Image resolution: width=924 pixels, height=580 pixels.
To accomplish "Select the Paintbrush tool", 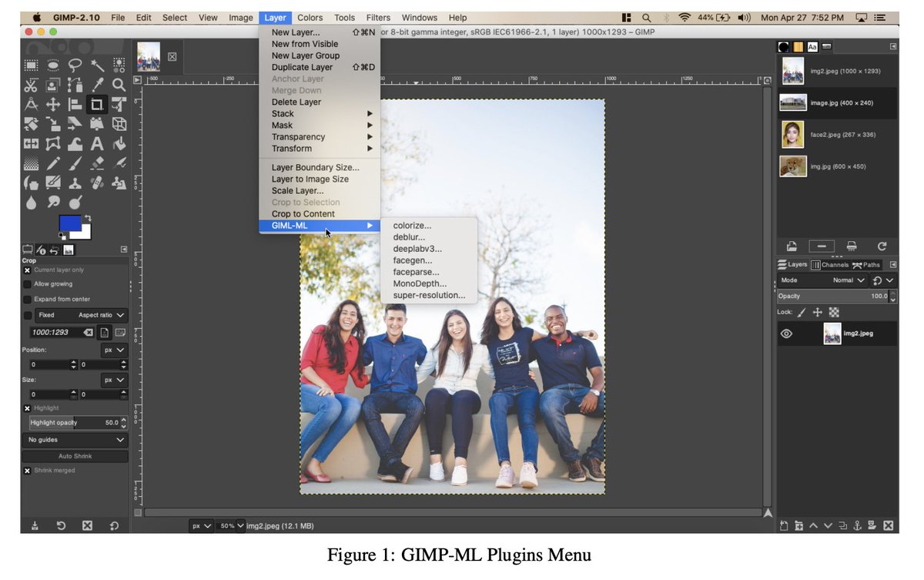I will pyautogui.click(x=75, y=163).
